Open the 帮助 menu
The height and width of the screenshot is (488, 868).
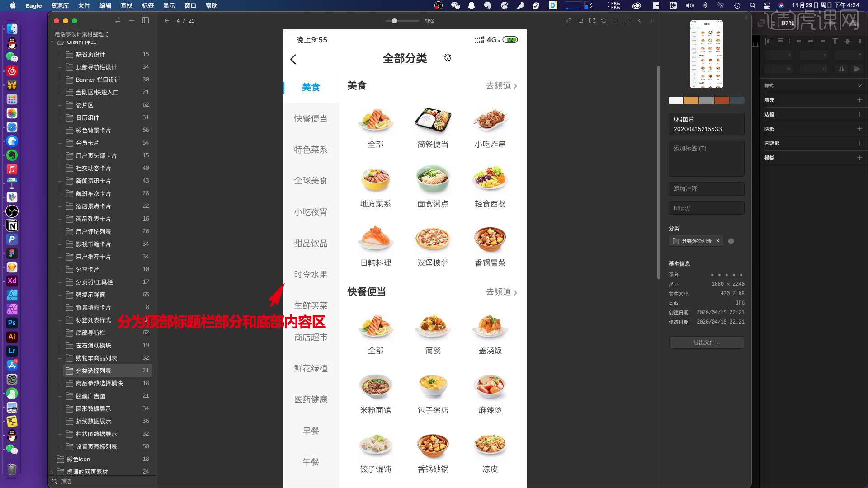pos(212,5)
